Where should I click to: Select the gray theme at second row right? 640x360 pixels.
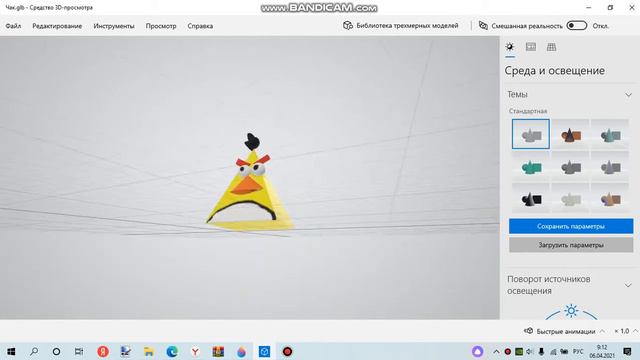610,167
